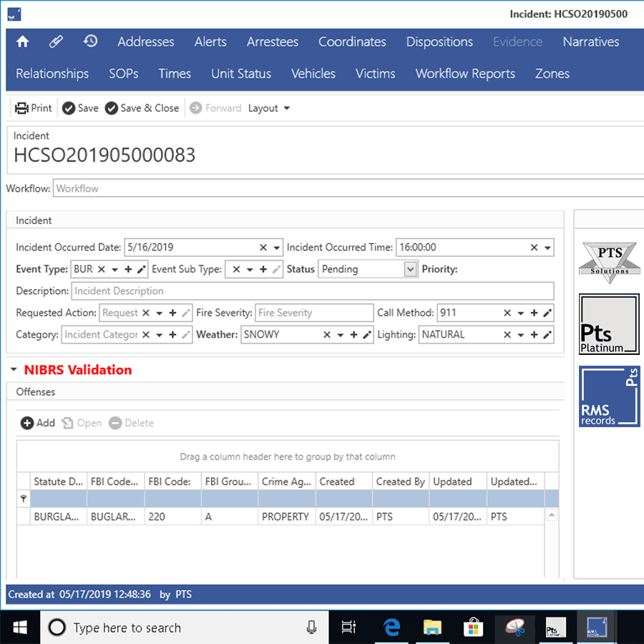
Task: Click the filter icon in offenses grid
Action: (24, 499)
